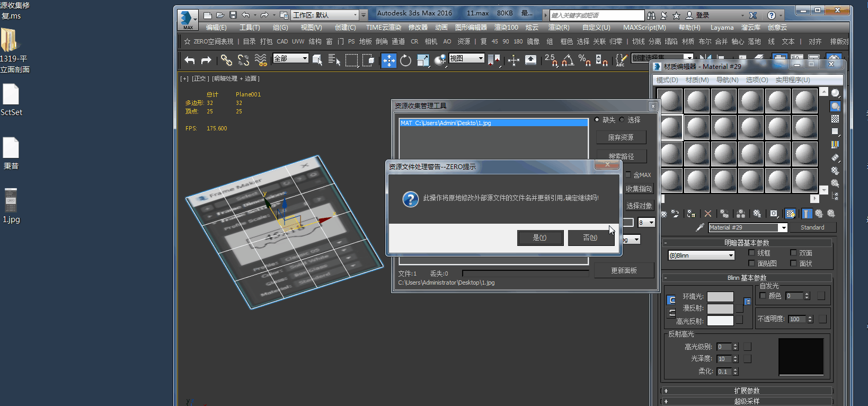Click 否(N) to cancel the warning

click(x=590, y=238)
